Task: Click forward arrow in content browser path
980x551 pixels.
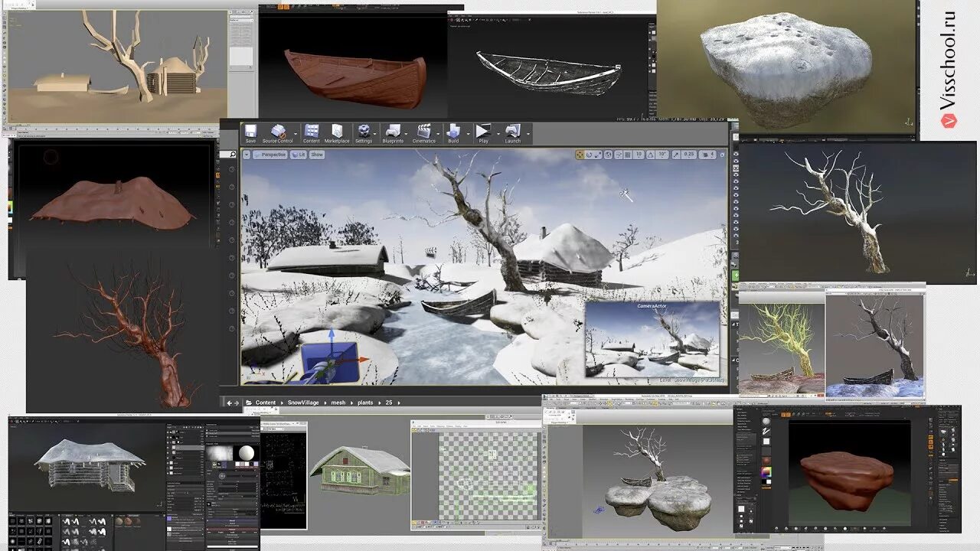Action: coord(237,403)
